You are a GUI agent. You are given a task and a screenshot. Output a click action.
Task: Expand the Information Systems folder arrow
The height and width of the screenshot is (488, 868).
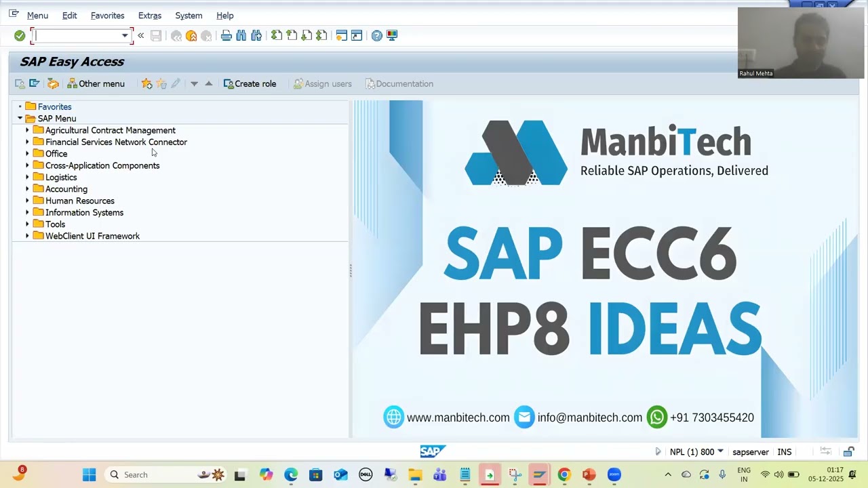coord(28,213)
